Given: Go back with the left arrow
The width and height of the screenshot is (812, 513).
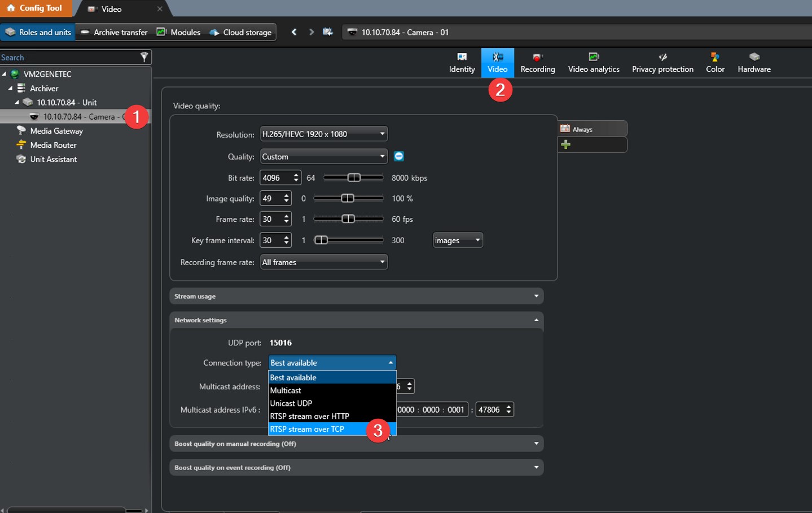Looking at the screenshot, I should click(294, 32).
